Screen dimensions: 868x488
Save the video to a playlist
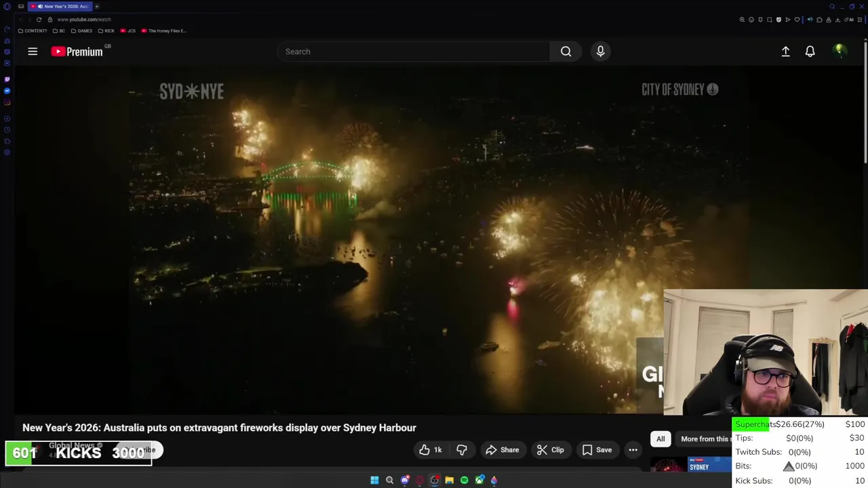click(597, 450)
